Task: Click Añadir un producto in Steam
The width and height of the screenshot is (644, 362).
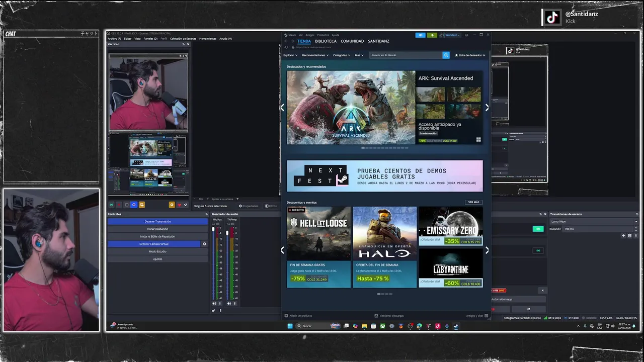Action: [x=298, y=316]
